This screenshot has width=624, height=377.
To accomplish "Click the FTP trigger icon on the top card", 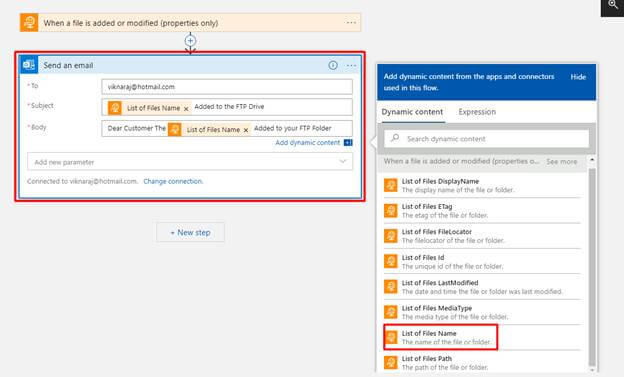I will click(29, 23).
